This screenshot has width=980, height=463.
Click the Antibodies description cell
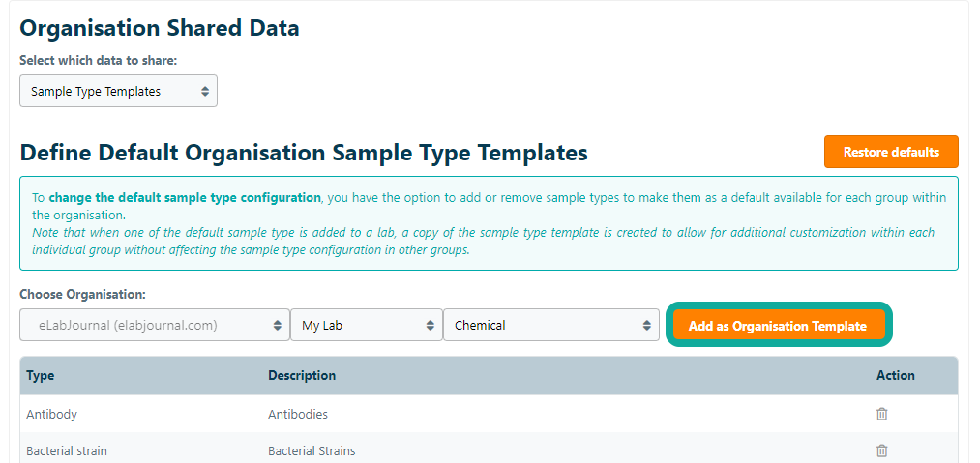click(x=298, y=414)
